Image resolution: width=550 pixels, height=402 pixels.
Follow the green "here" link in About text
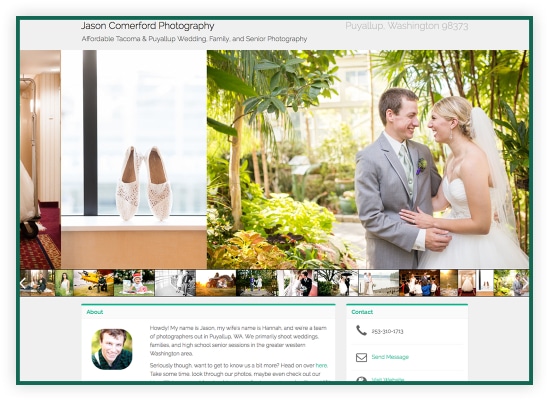[321, 366]
